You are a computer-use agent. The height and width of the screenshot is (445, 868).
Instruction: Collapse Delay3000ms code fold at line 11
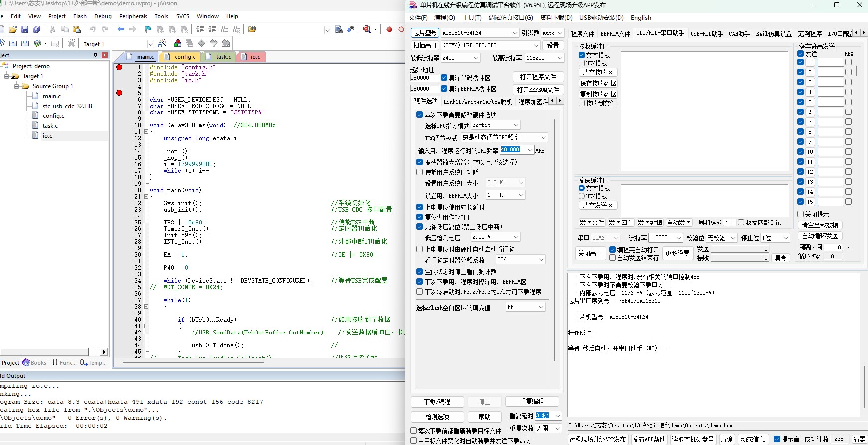(146, 132)
